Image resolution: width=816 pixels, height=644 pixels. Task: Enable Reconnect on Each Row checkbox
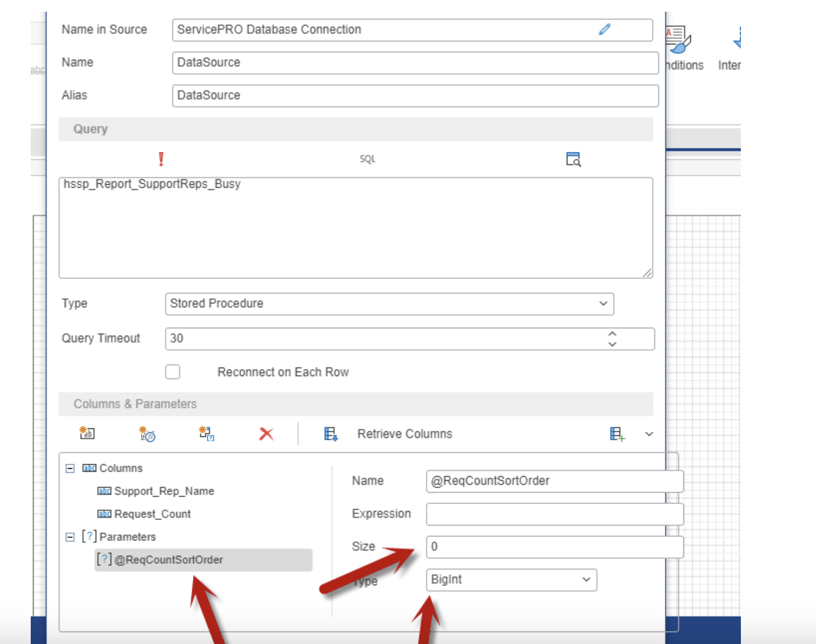pyautogui.click(x=173, y=372)
